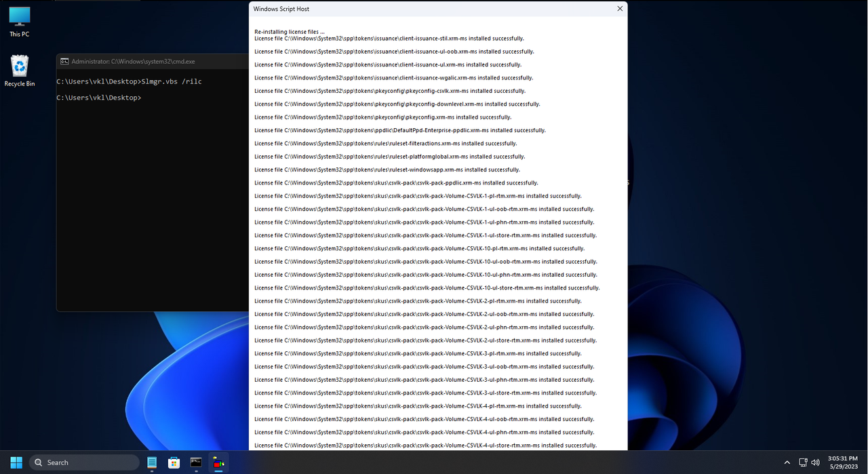Click the client-issuance-stil.xrm-ms line

pyautogui.click(x=389, y=39)
